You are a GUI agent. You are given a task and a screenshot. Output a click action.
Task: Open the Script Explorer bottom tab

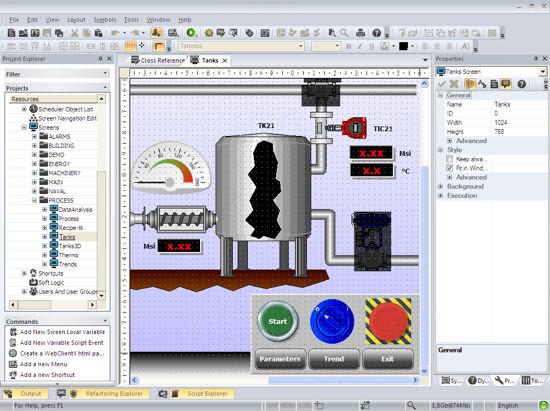[x=202, y=393]
